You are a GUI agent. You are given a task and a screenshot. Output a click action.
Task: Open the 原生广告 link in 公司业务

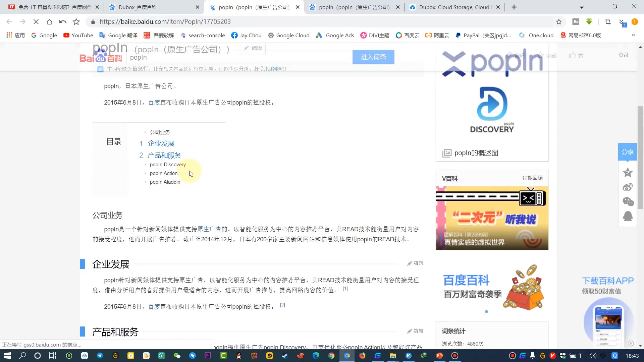click(209, 229)
